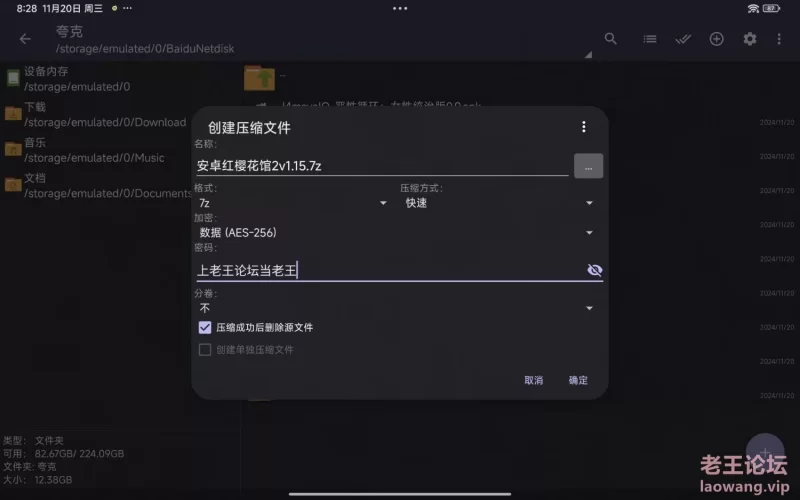This screenshot has width=800, height=500.
Task: Click the browse button beside archive name
Action: click(588, 166)
